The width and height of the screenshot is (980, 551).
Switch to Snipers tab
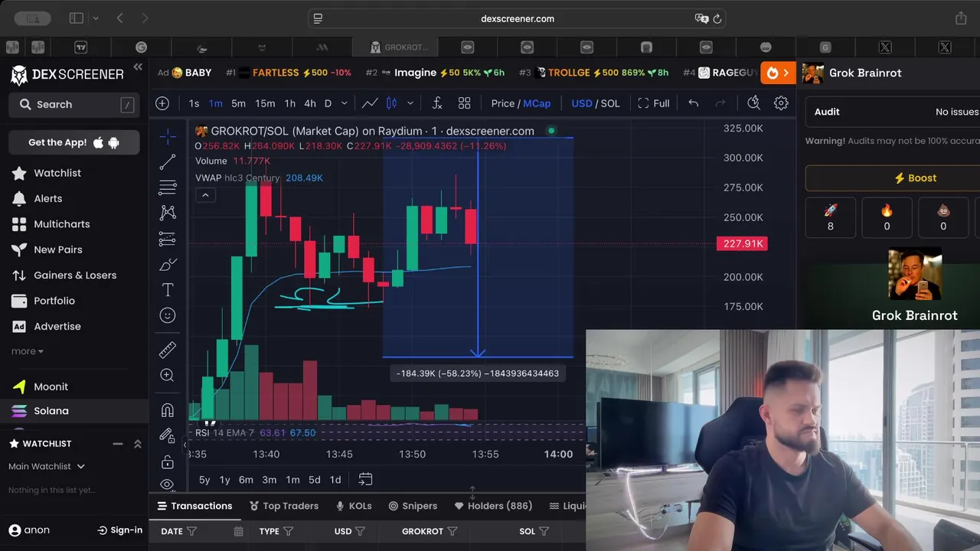tap(413, 506)
